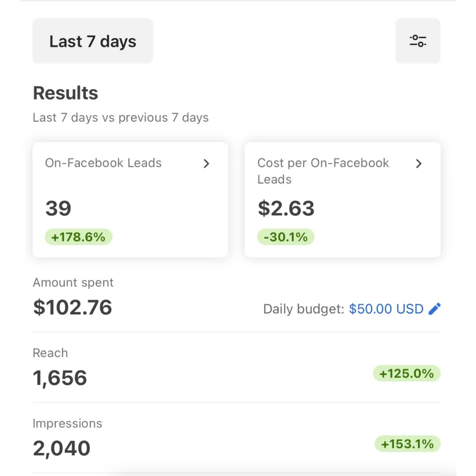Screen dimensions: 476x476
Task: Expand Cost per On-Facebook Leads chevron
Action: coord(419,164)
